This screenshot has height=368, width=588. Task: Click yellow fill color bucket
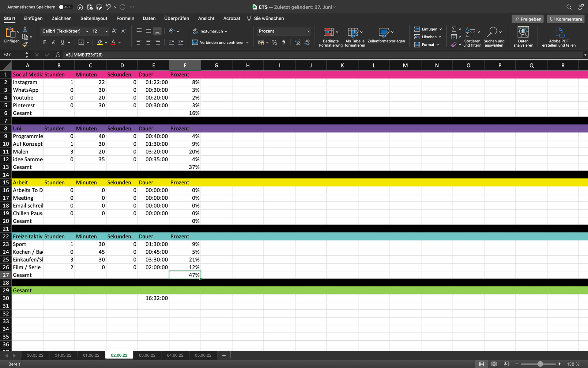[x=100, y=42]
